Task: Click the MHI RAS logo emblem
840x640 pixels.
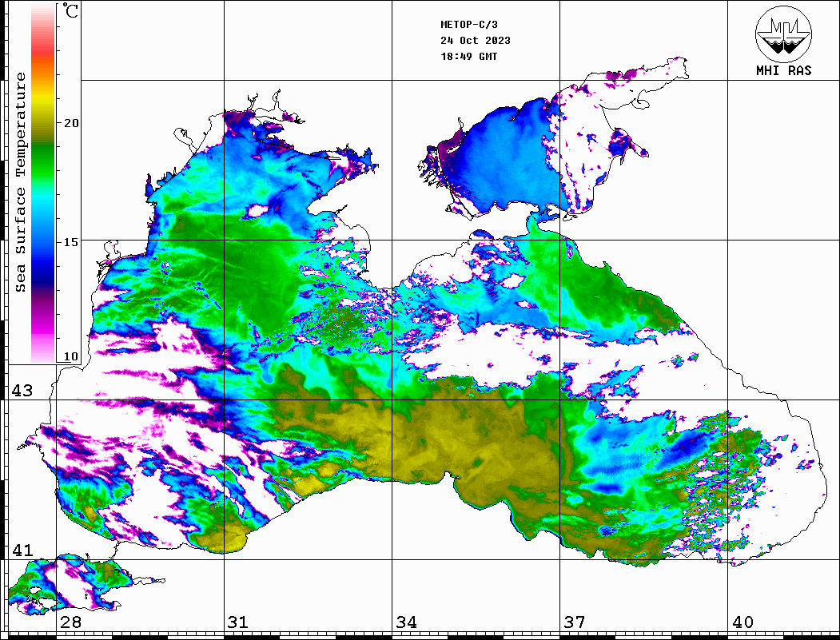Action: click(783, 34)
